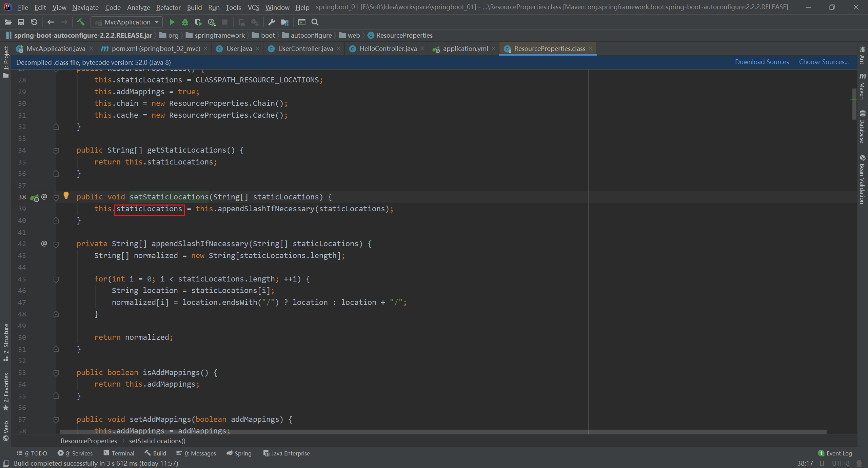Screen dimensions: 868x468
Task: Open the MvcApplication run configuration dropdown
Action: 127,22
